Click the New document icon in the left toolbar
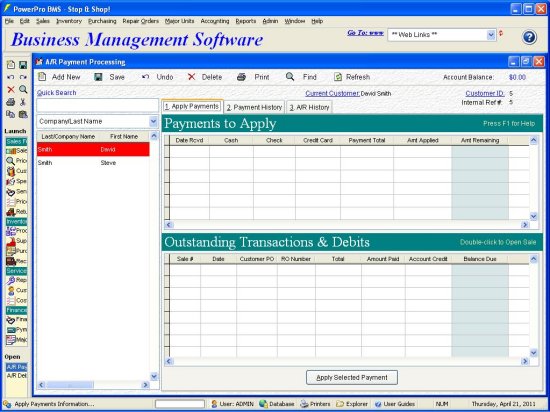This screenshot has width=550, height=412. [x=11, y=65]
